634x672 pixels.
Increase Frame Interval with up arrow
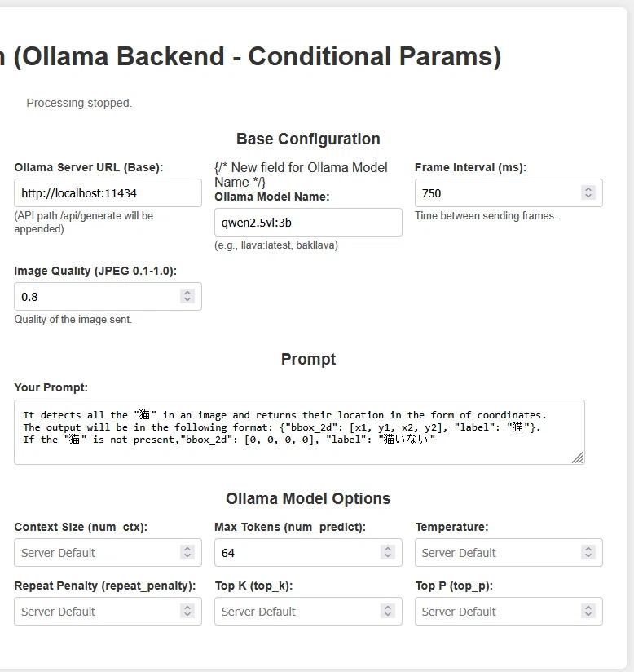pyautogui.click(x=588, y=189)
